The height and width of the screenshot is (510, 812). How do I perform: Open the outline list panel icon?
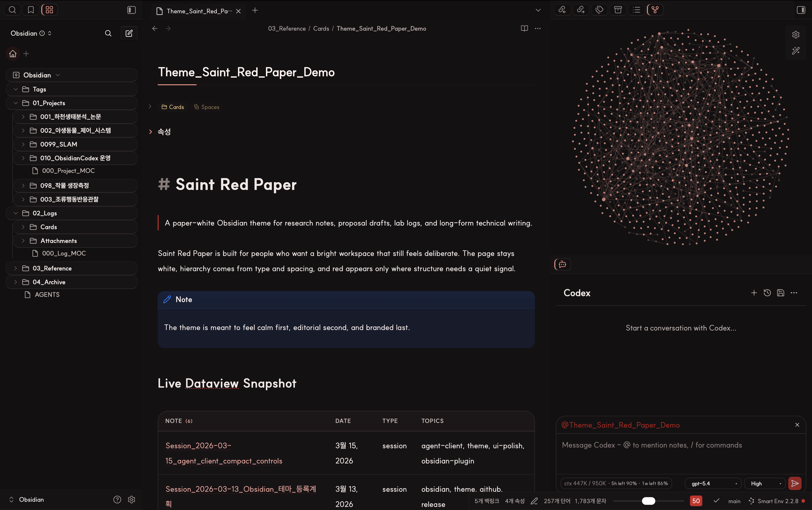[x=636, y=10]
